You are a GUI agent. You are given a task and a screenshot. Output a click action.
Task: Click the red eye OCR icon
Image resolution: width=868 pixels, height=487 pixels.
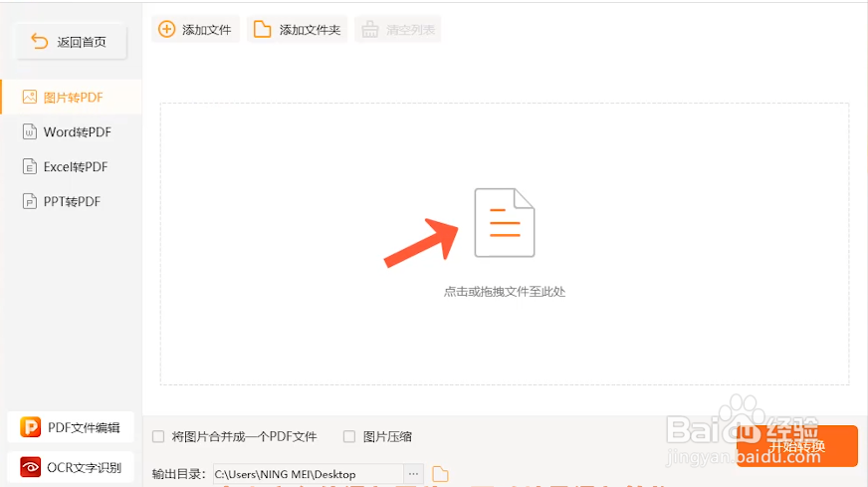tap(31, 467)
